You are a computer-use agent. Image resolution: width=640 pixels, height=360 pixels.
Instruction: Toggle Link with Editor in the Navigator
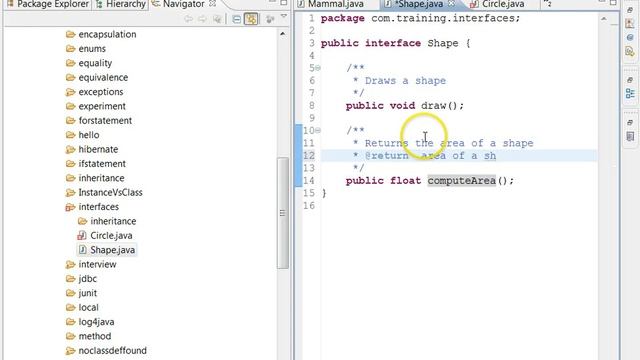[x=251, y=19]
